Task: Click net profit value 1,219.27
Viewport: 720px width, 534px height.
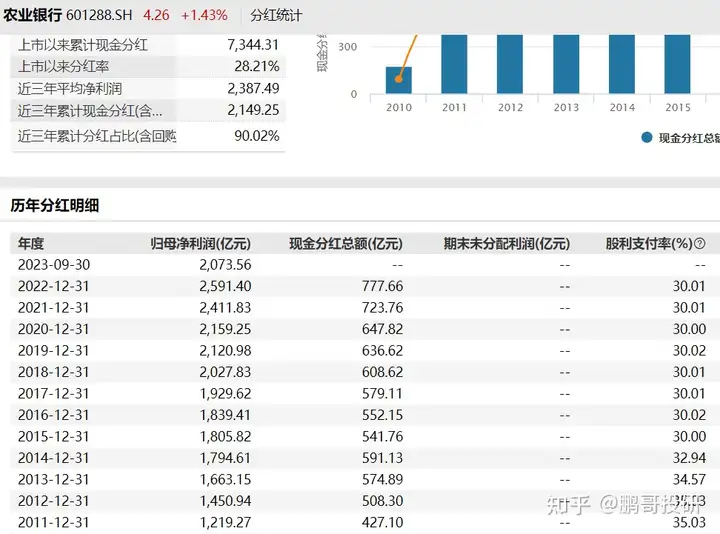Action: click(225, 523)
